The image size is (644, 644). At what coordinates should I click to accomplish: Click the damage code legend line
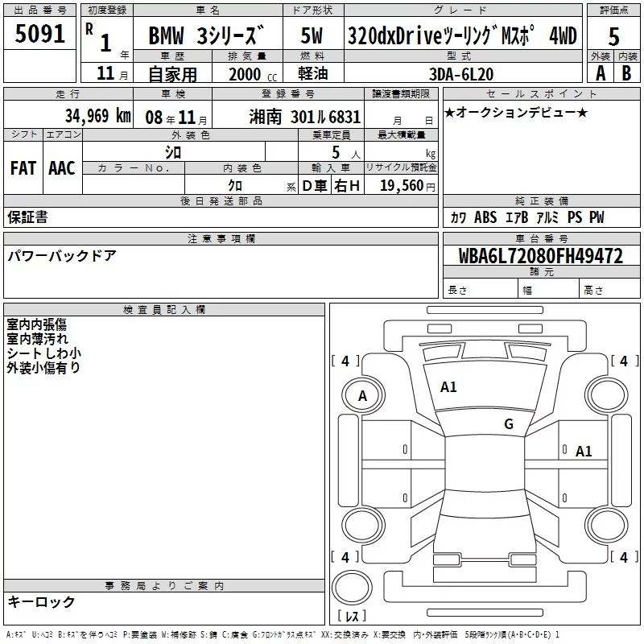(x=283, y=634)
